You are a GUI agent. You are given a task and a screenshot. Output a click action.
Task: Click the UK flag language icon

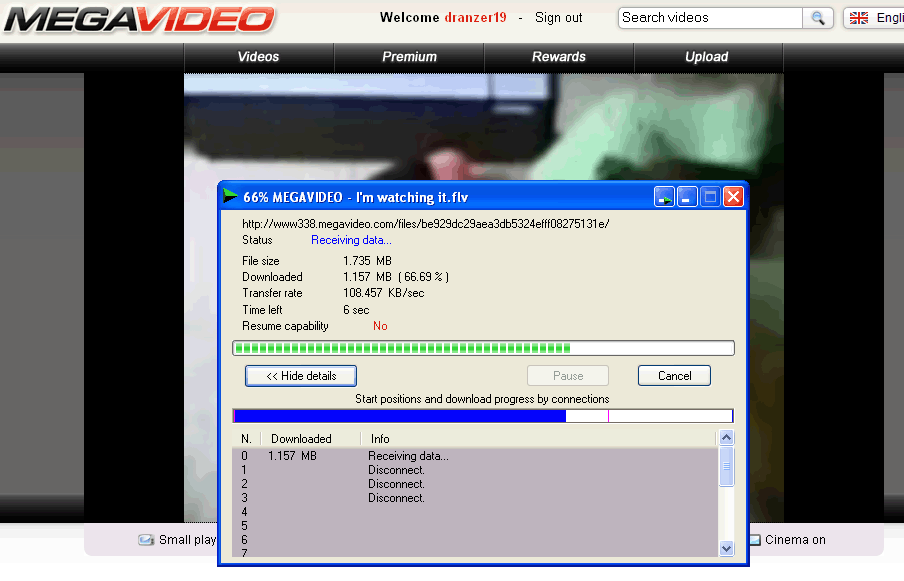pos(858,18)
